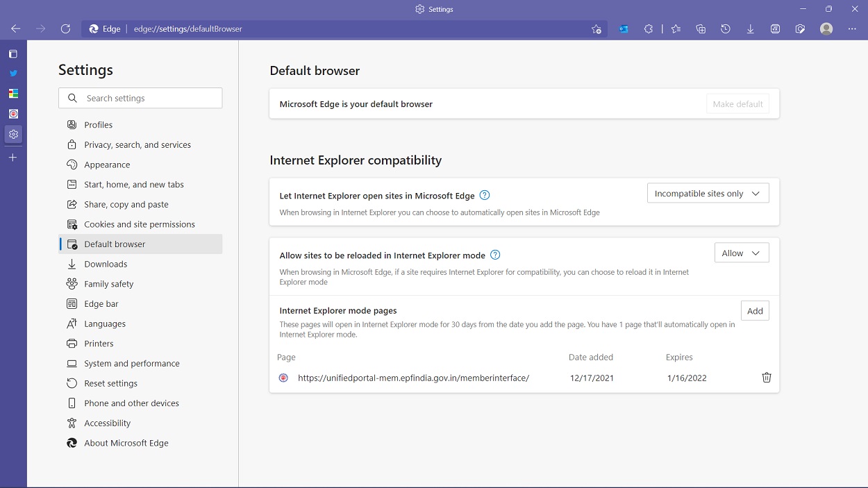Viewport: 868px width, 488px height.
Task: Open the Profiles settings section
Action: coord(140,125)
